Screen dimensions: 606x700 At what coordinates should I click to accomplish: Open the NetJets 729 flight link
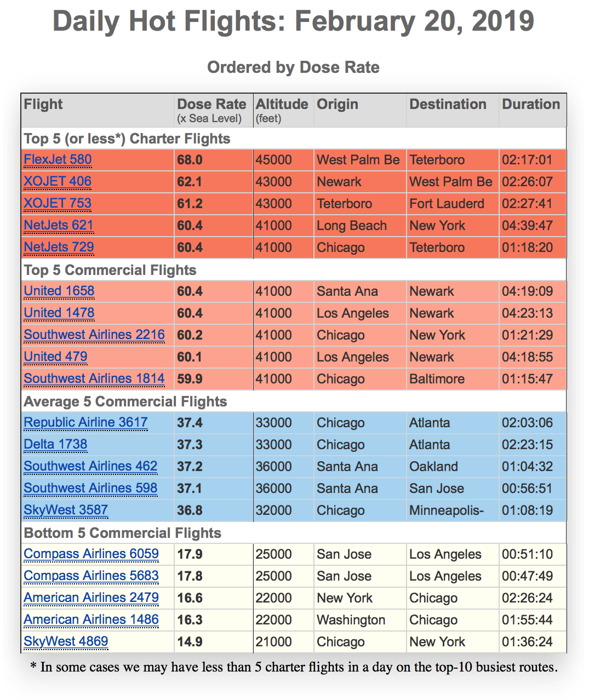(59, 248)
